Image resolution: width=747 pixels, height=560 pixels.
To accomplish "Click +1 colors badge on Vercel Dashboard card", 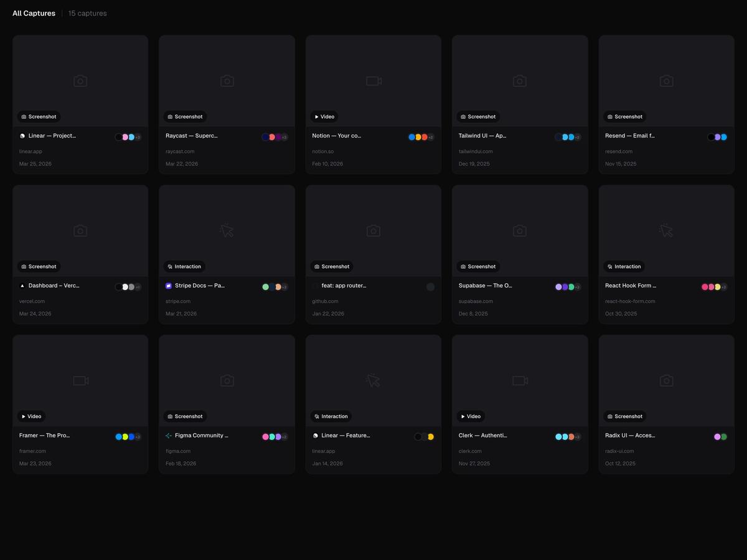I will 138,287.
